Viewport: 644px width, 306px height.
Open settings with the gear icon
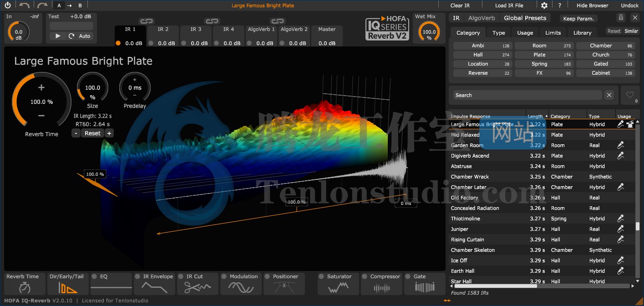(x=544, y=5)
